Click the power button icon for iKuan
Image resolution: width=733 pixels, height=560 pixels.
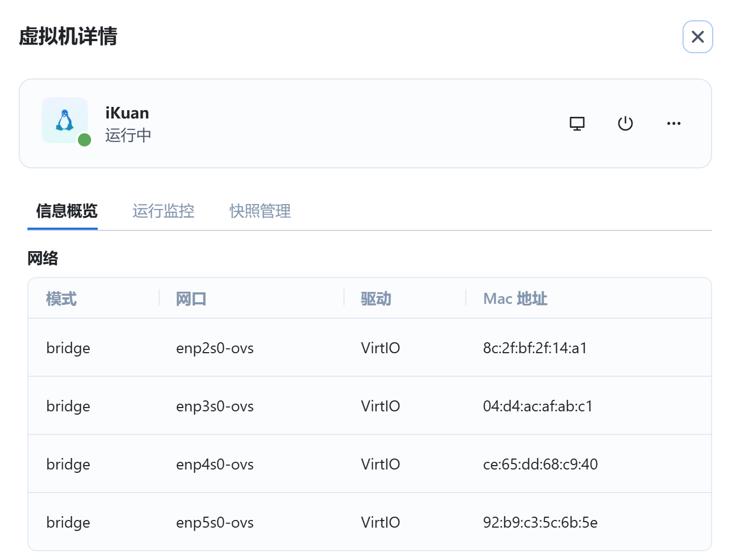[x=625, y=123]
